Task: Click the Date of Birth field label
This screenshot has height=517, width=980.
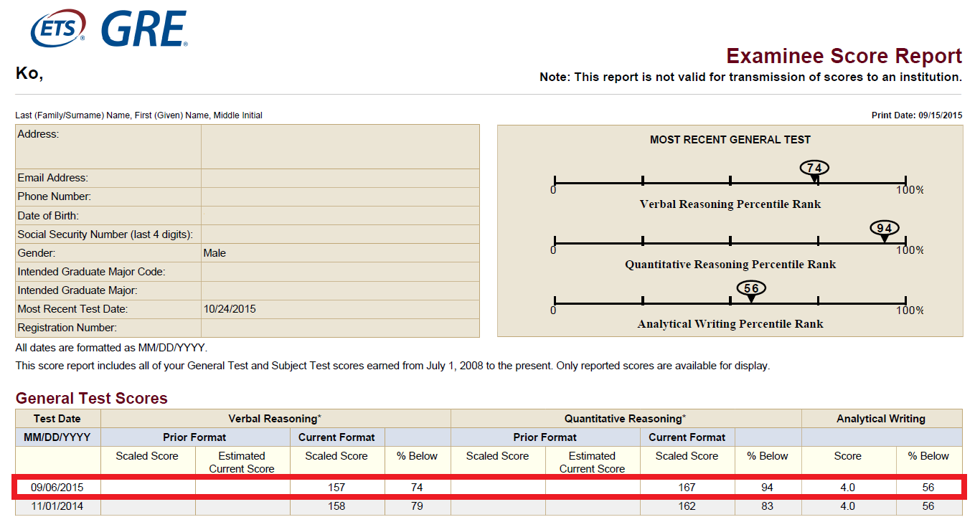Action: tap(48, 216)
